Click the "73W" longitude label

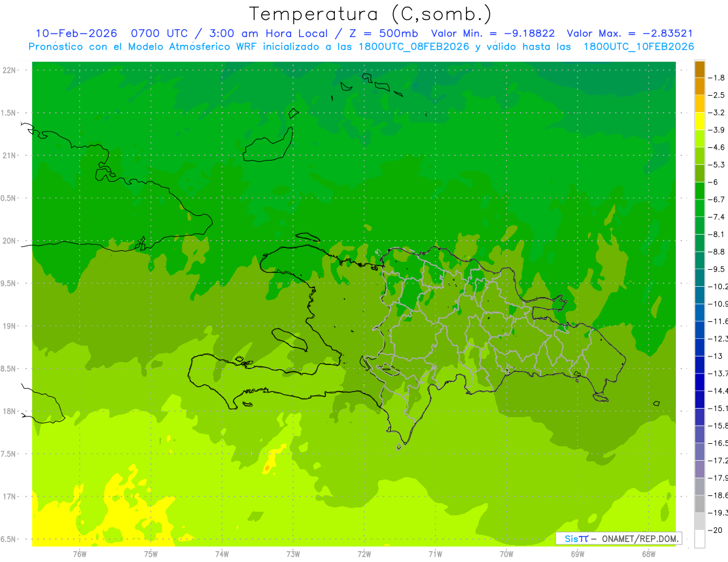coord(293,554)
